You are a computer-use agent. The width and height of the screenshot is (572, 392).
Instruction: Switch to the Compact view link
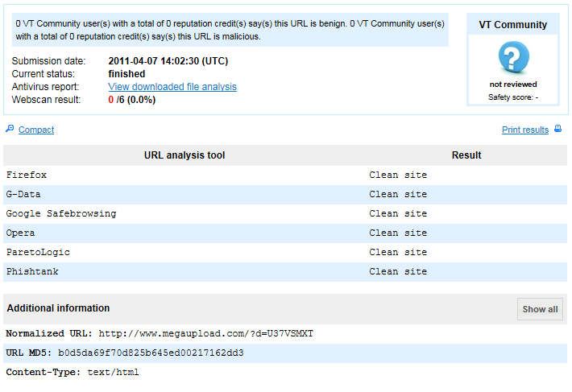(36, 130)
